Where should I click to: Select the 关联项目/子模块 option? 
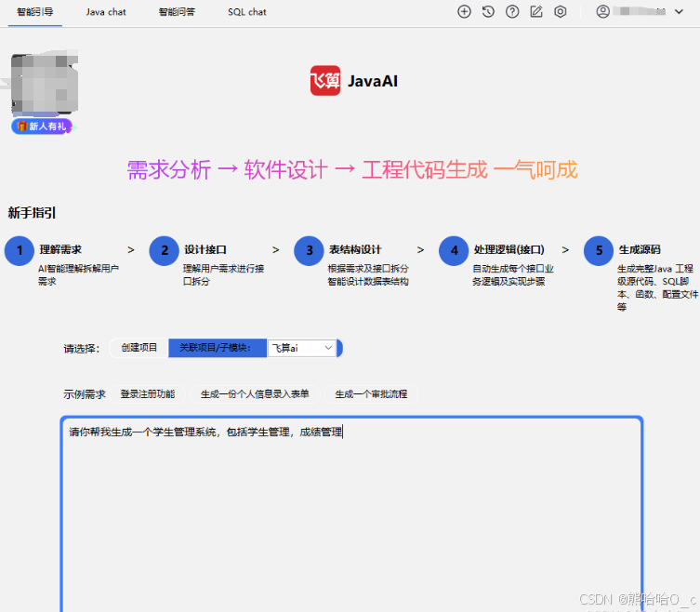pyautogui.click(x=218, y=348)
